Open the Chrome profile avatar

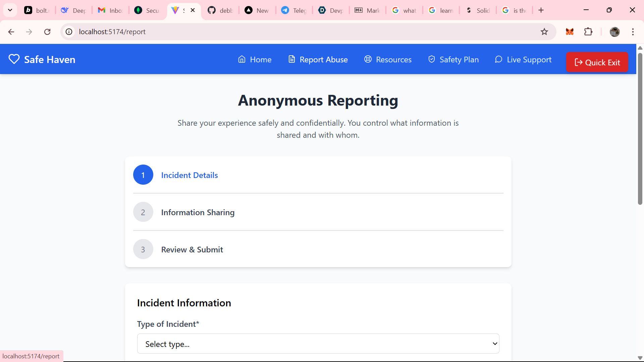coord(614,32)
